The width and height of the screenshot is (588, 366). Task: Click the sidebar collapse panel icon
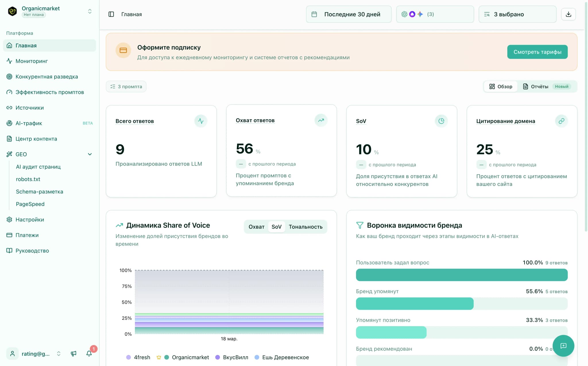[111, 14]
